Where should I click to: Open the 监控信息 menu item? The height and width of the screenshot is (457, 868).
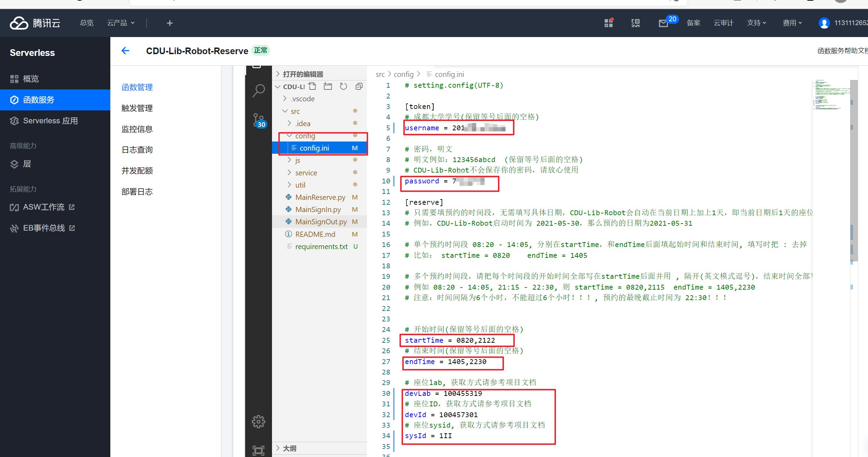coord(137,129)
